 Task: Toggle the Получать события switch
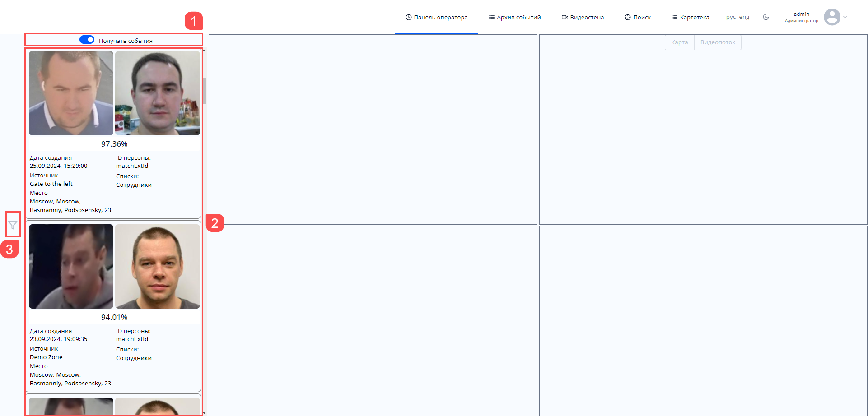tap(87, 40)
